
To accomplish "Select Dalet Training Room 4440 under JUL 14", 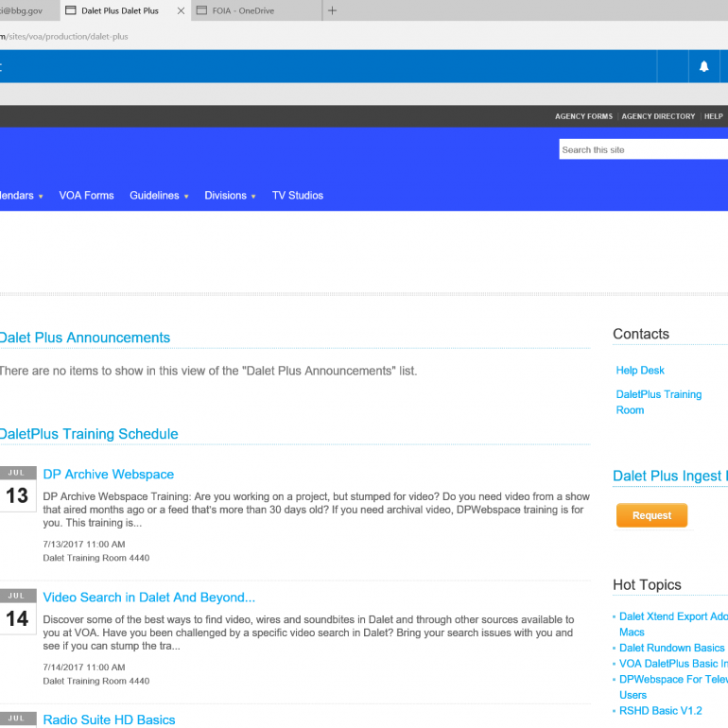I will coord(96,681).
